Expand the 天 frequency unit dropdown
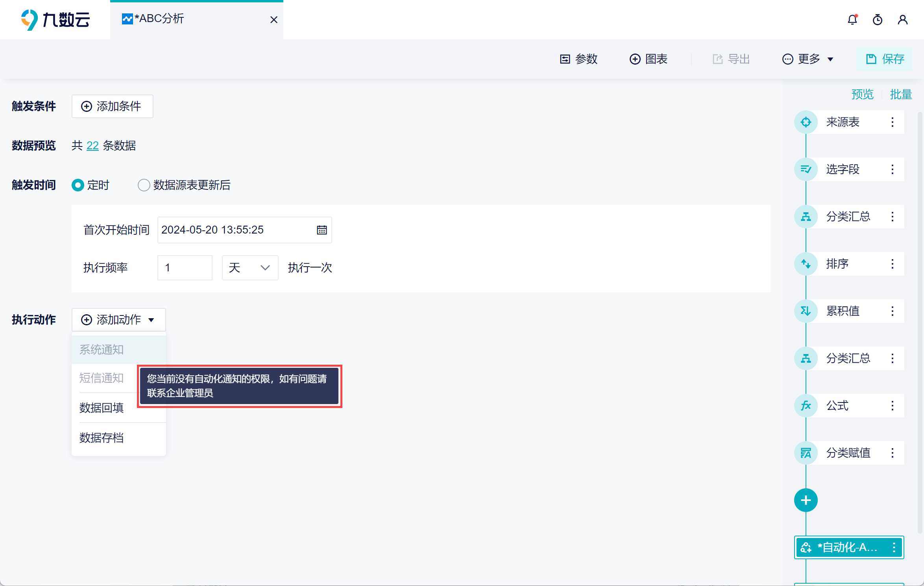This screenshot has height=586, width=924. [250, 268]
